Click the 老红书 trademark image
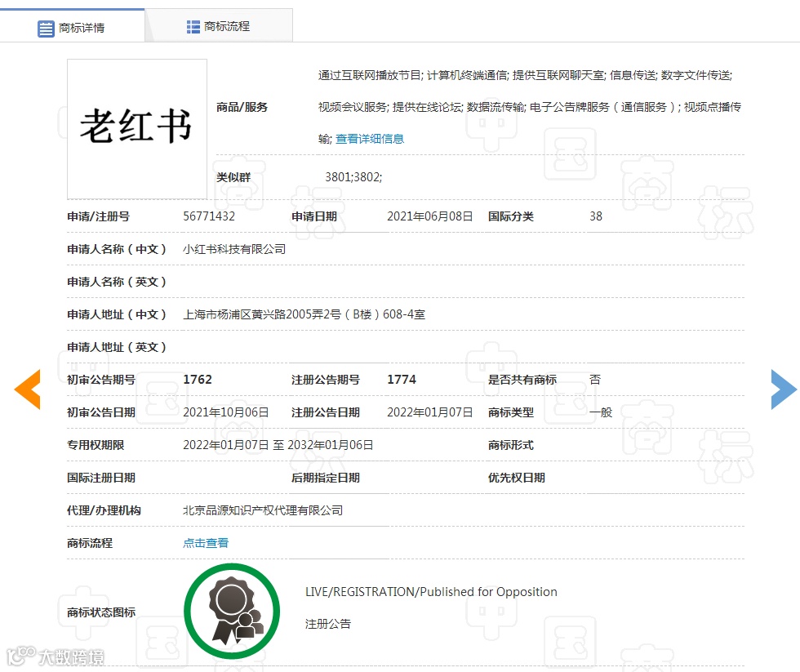 [137, 128]
